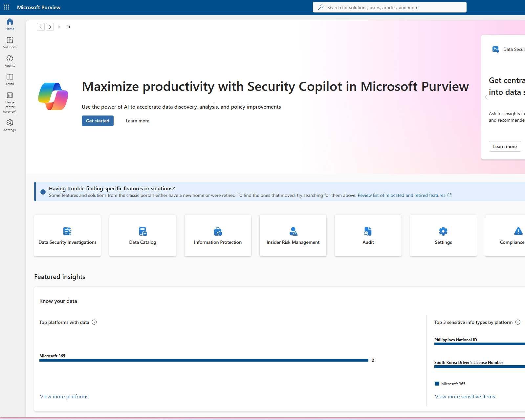Click Get started button
The height and width of the screenshot is (420, 525).
98,121
